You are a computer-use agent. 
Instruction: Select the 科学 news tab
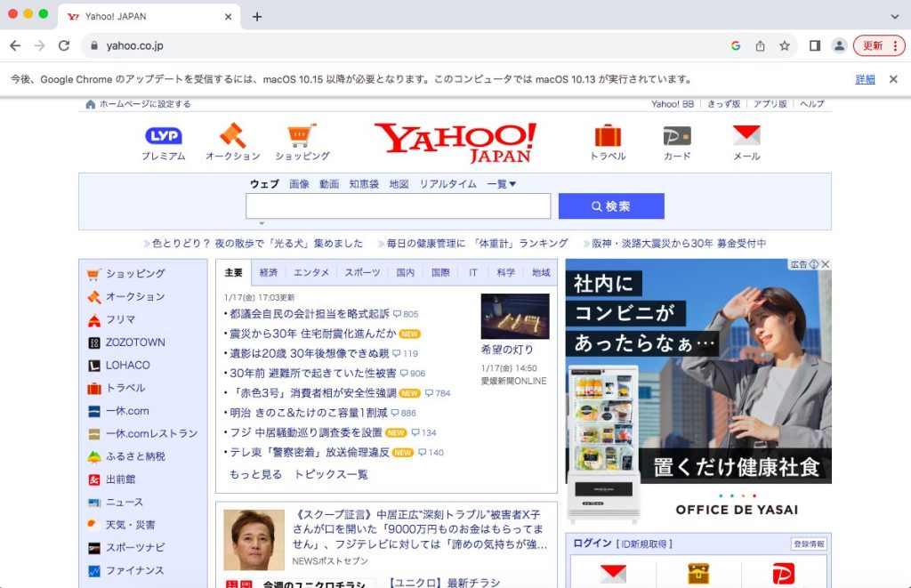(x=505, y=272)
